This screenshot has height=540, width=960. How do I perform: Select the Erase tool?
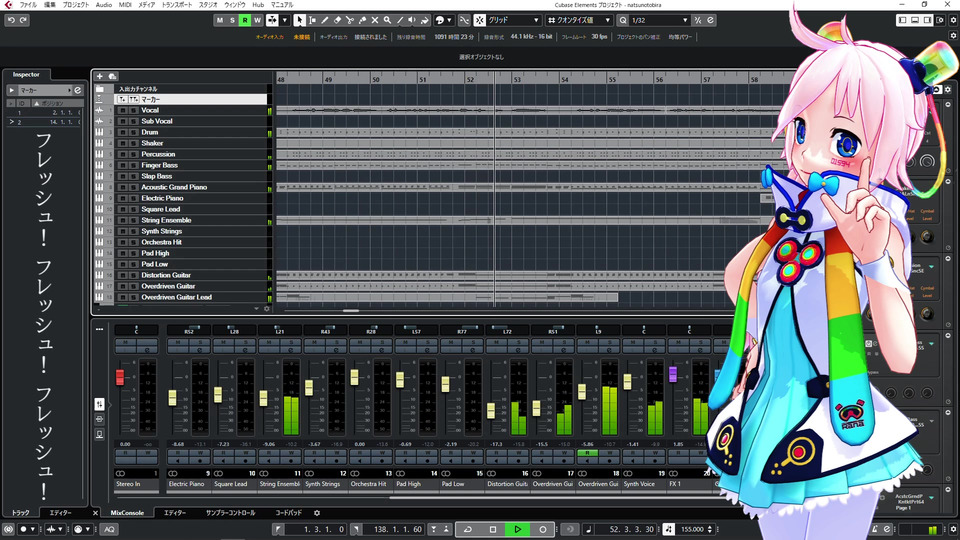pos(337,20)
